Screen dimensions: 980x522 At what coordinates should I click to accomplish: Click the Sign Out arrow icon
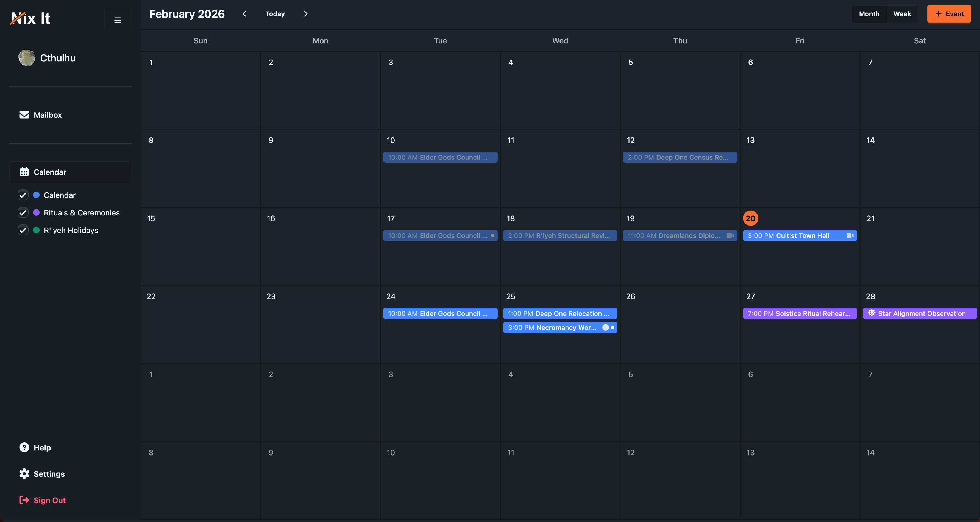(24, 500)
